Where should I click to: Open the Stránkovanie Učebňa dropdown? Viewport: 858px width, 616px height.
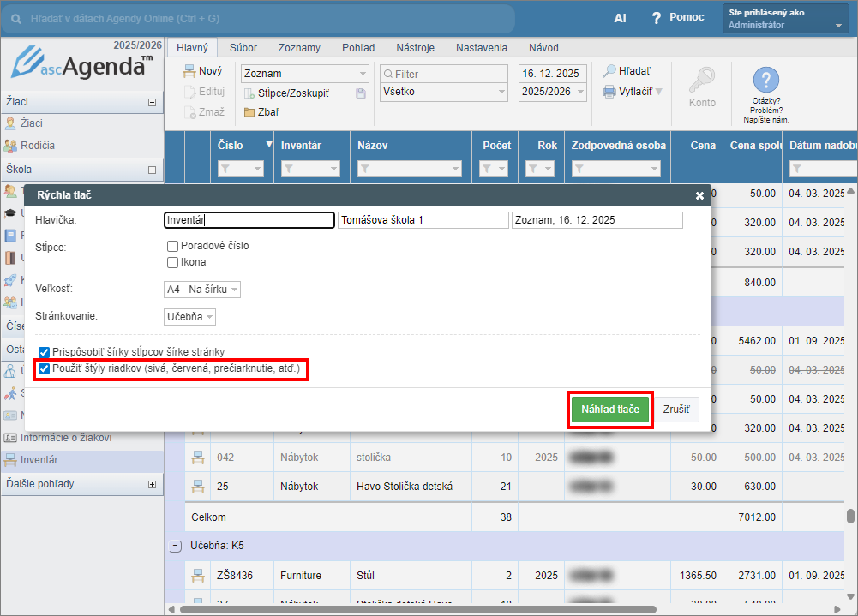(x=190, y=317)
